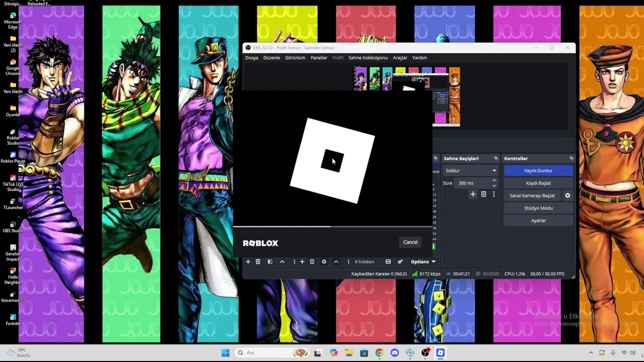The width and height of the screenshot is (644, 362).
Task: Open Task View on taskbar
Action: [x=317, y=353]
